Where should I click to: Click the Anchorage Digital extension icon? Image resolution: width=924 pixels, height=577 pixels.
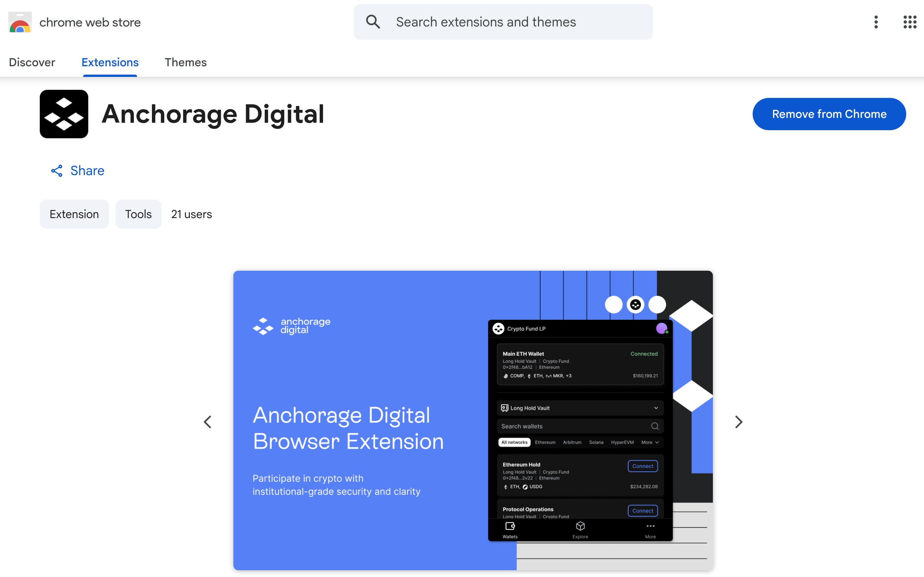coord(64,114)
